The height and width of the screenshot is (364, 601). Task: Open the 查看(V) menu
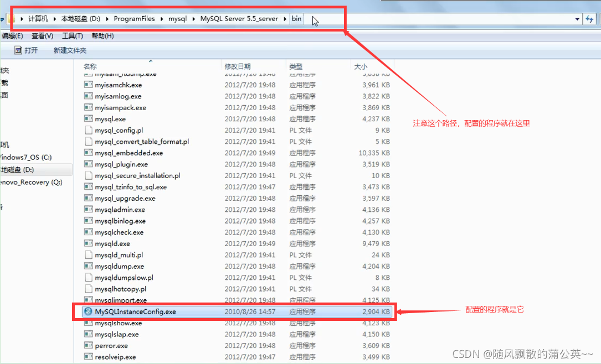(42, 36)
